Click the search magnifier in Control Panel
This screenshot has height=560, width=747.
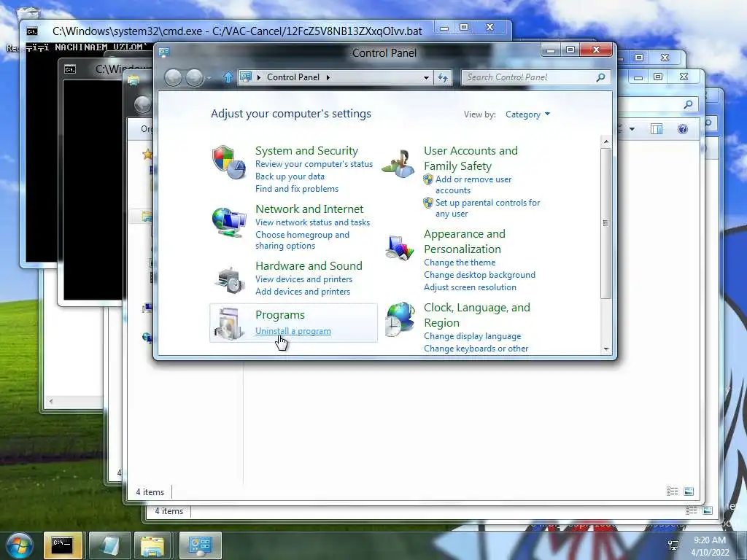(x=600, y=77)
